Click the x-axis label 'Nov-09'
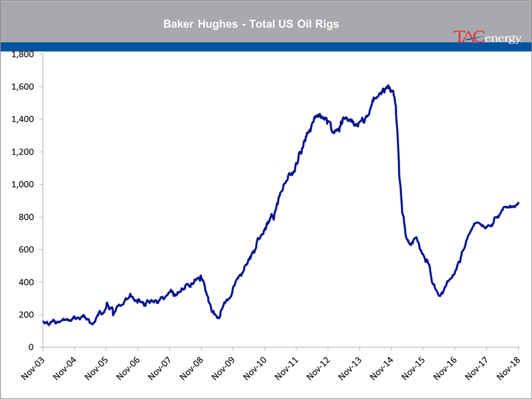Image resolution: width=532 pixels, height=399 pixels. coord(223,369)
